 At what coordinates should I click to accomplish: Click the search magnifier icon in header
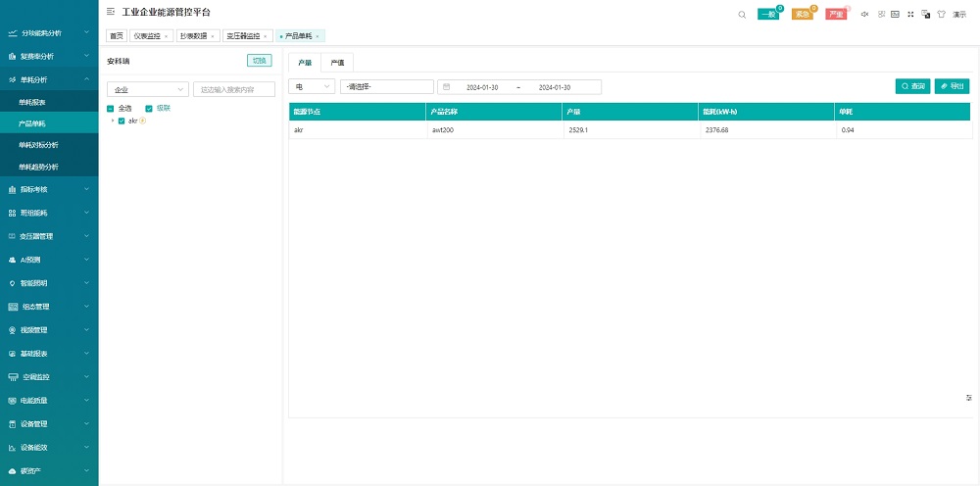click(742, 14)
